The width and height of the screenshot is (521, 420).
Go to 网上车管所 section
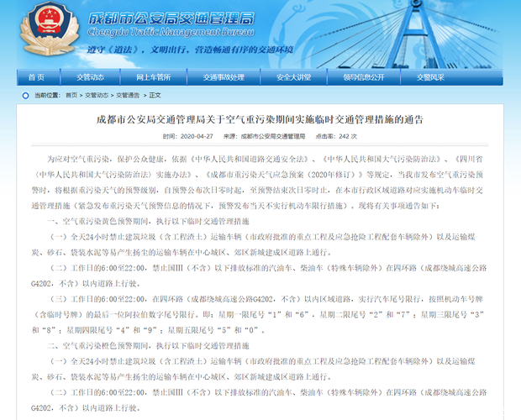153,77
